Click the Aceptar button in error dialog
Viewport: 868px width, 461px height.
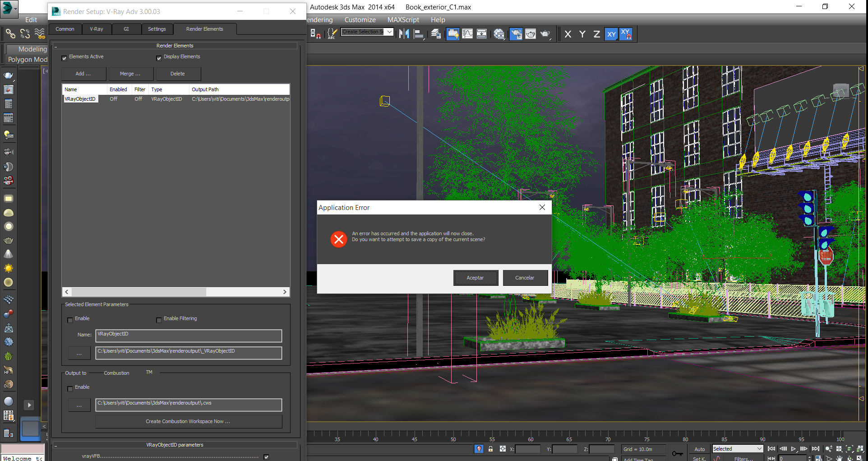point(476,278)
